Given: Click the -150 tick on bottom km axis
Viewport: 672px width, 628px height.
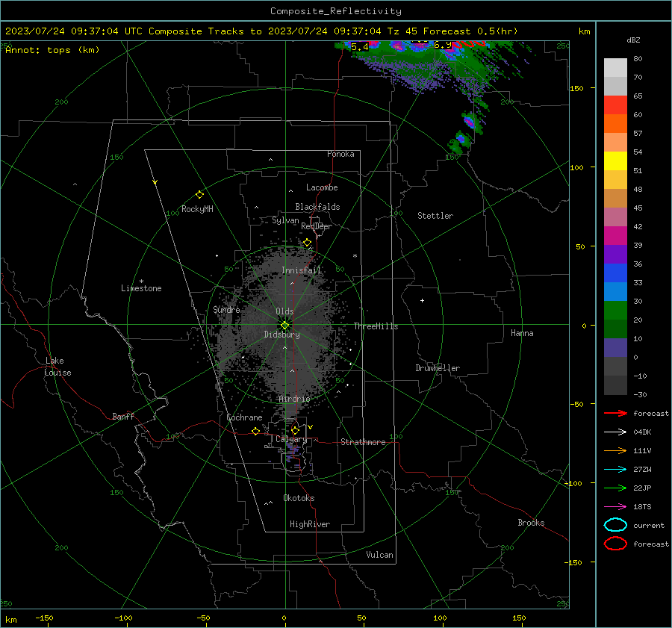Looking at the screenshot, I should click(44, 618).
